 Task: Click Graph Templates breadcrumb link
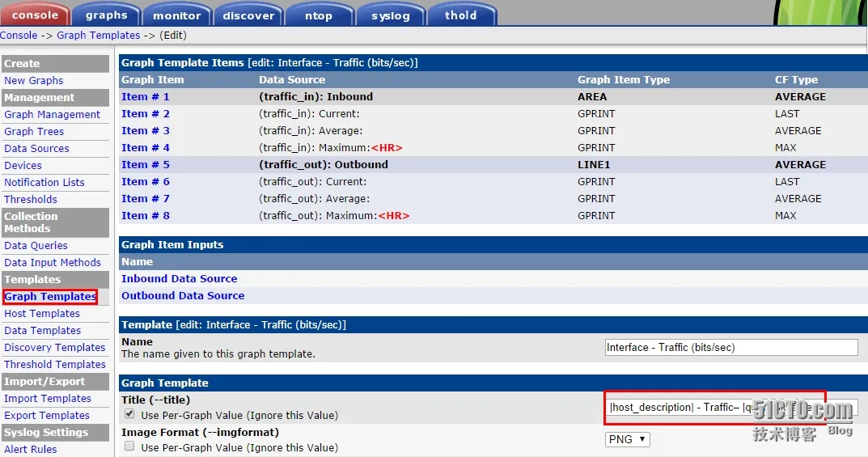(x=99, y=35)
